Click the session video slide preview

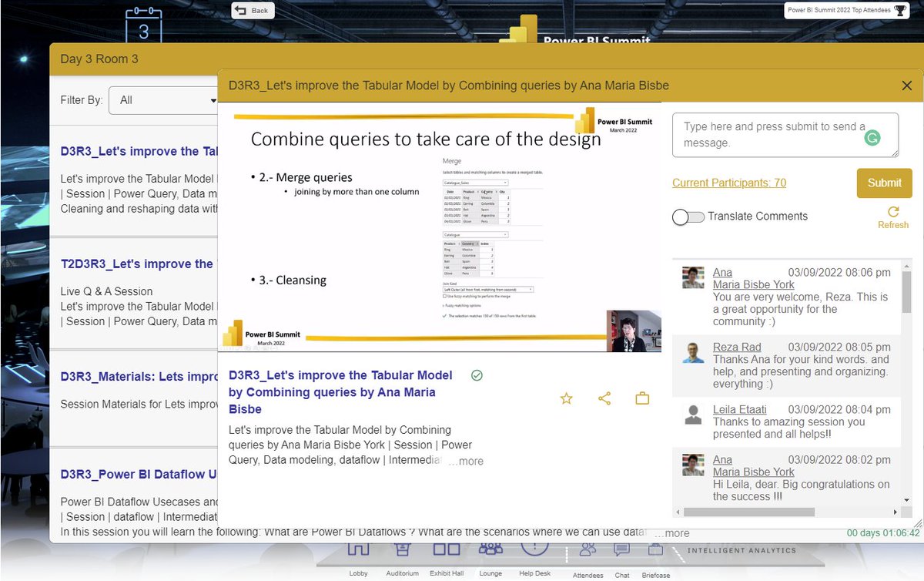tap(439, 227)
